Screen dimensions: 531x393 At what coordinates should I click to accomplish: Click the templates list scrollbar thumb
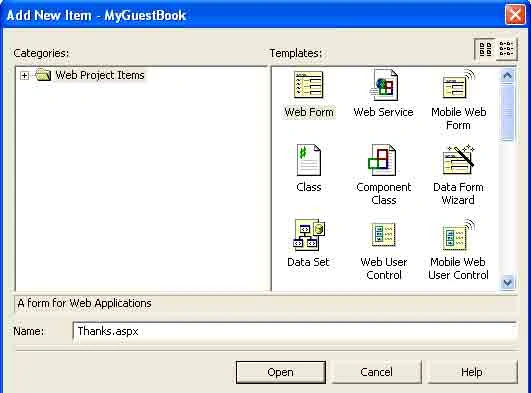(x=507, y=112)
